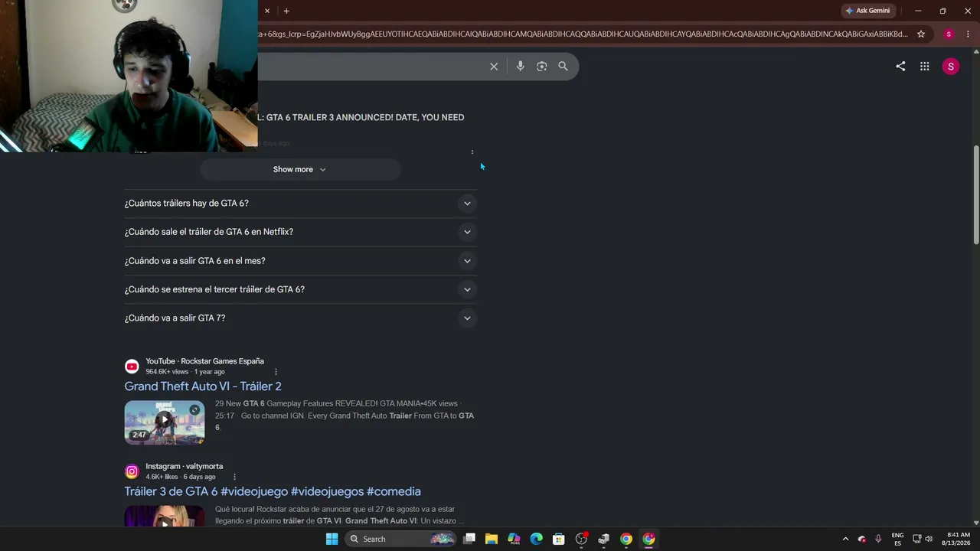Viewport: 980px width, 551px height.
Task: Click the Chrome address bar URL
Action: [x=583, y=34]
